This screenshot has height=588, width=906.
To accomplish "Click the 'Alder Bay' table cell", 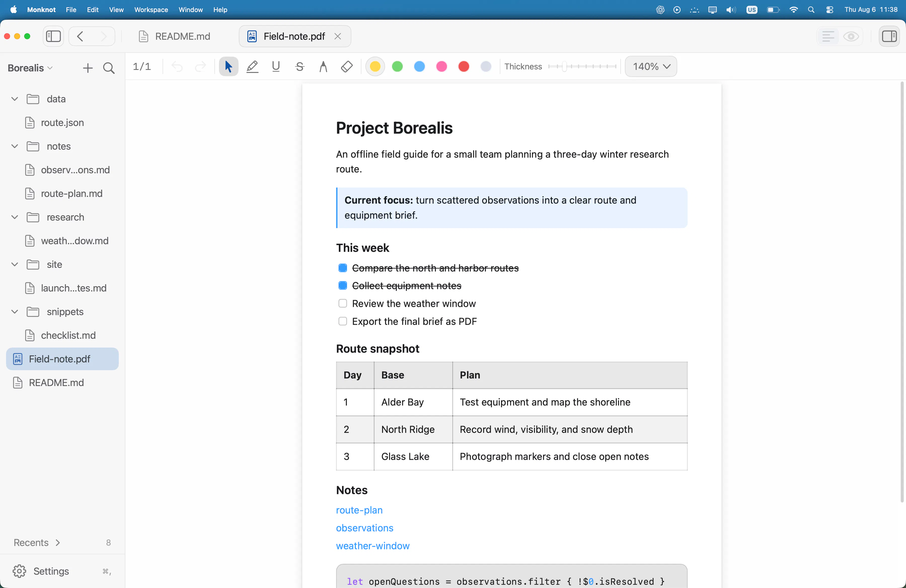I will [413, 402].
